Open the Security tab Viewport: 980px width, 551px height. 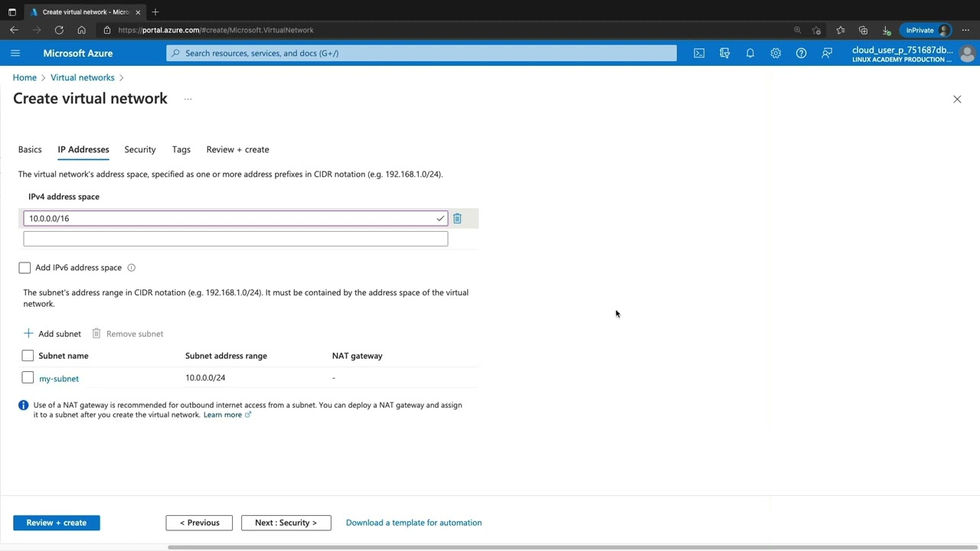(x=140, y=149)
